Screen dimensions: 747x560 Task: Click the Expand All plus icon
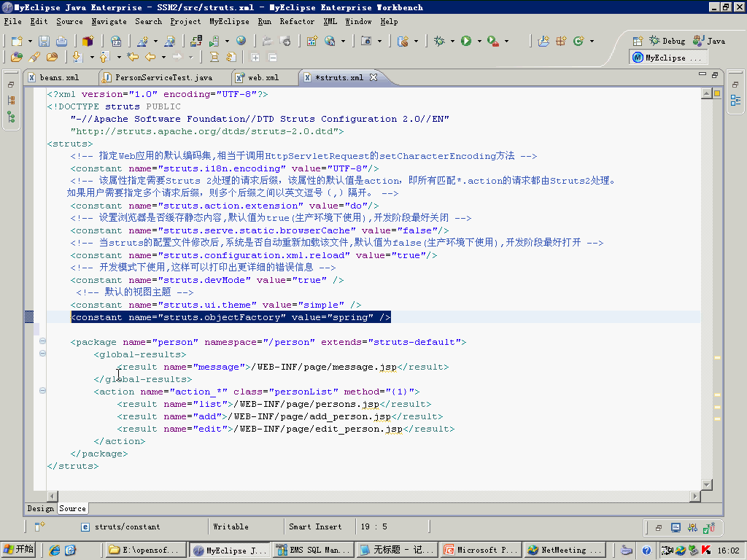coord(255,58)
